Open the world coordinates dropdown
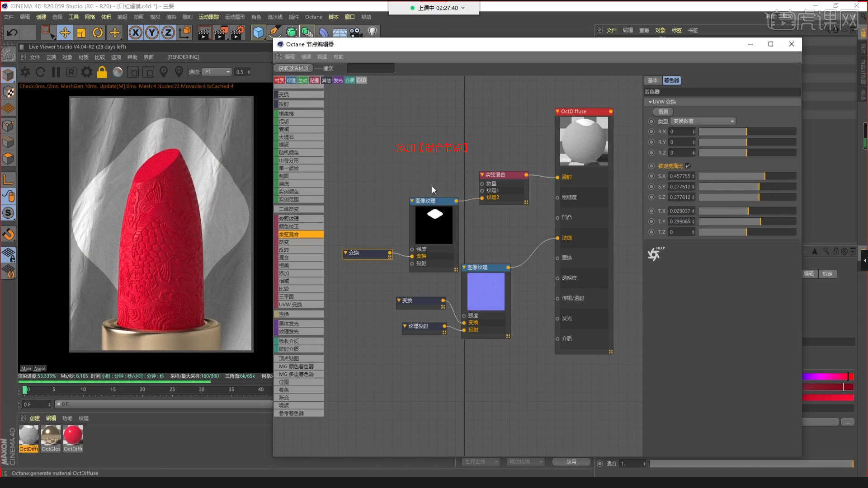 (x=481, y=462)
